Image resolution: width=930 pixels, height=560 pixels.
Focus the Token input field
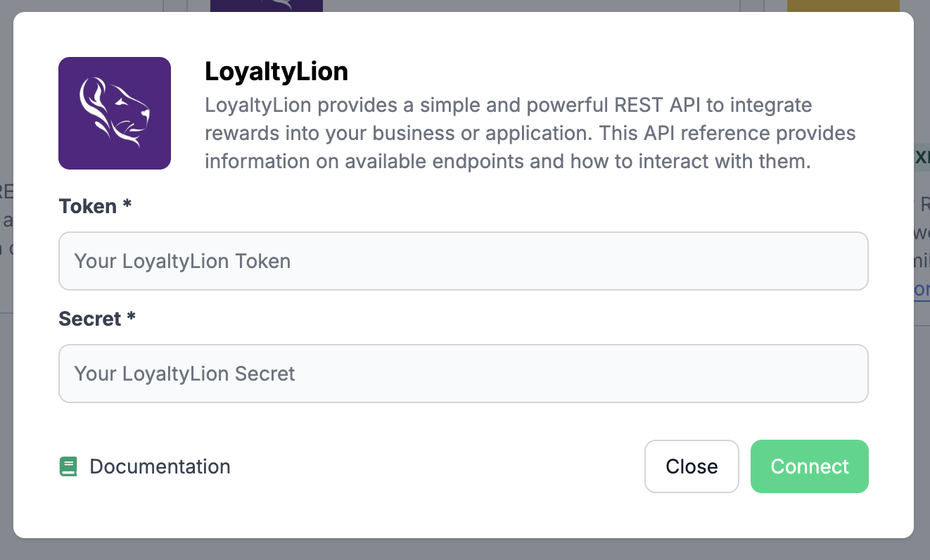point(463,261)
